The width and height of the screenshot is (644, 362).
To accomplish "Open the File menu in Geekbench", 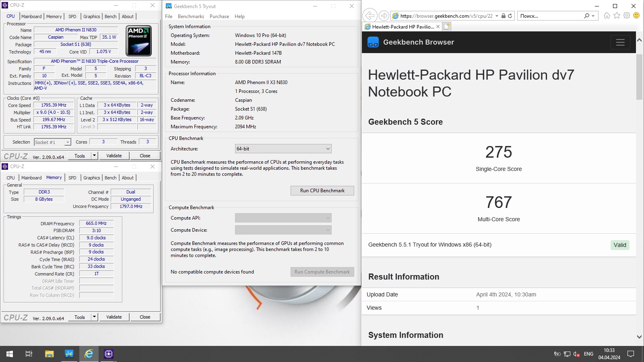I will [169, 16].
